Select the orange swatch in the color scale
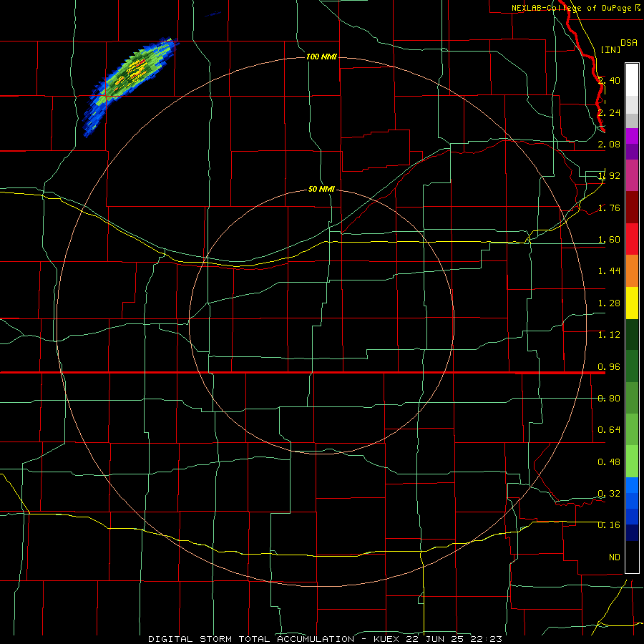Image resolution: width=644 pixels, height=644 pixels. tap(632, 271)
